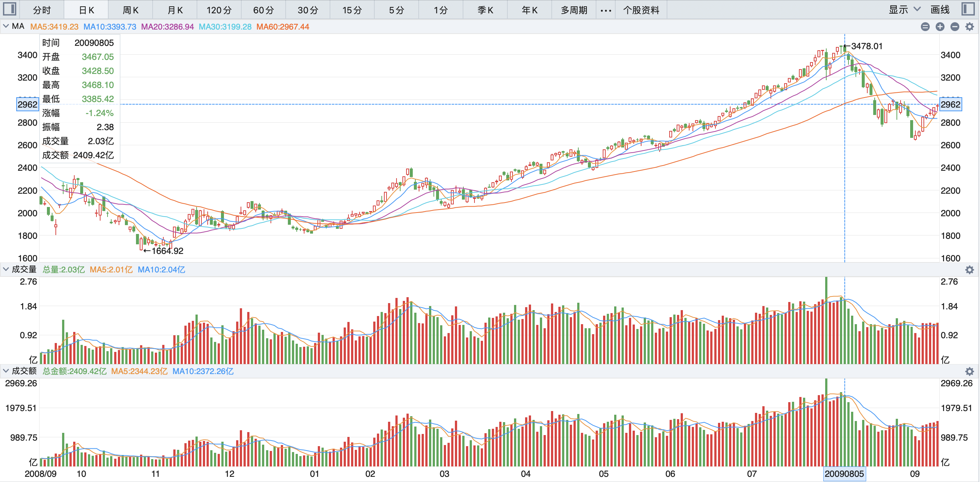The width and height of the screenshot is (980, 482).
Task: Select the 60分 period tab
Action: pyautogui.click(x=263, y=10)
